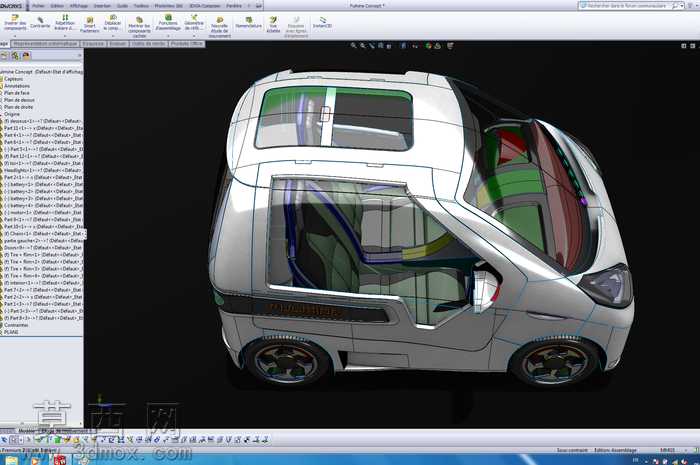Expand dropdown under Insérer des composants
The image size is (700, 465).
coord(15,35)
